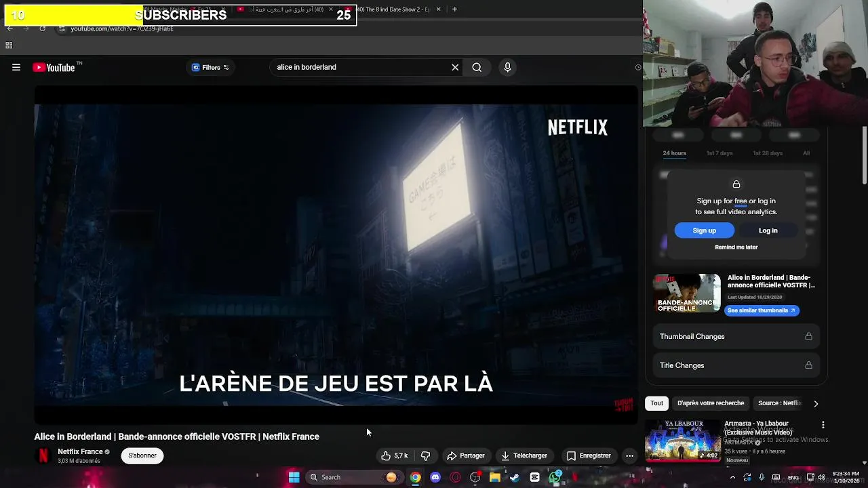868x488 pixels.
Task: Go to the YouTube home logo
Action: click(x=54, y=67)
